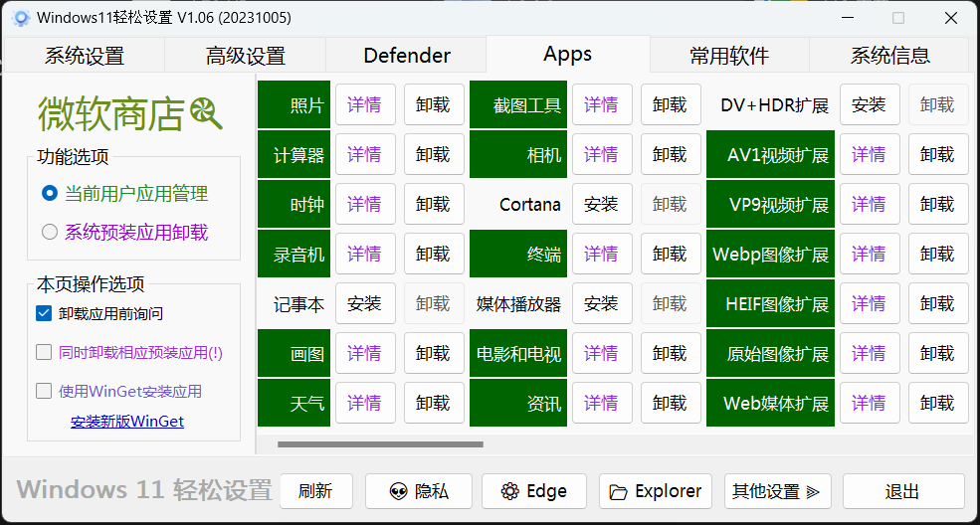Select 当前用户应用管理 radio option
Image resolution: width=980 pixels, height=525 pixels.
click(50, 194)
